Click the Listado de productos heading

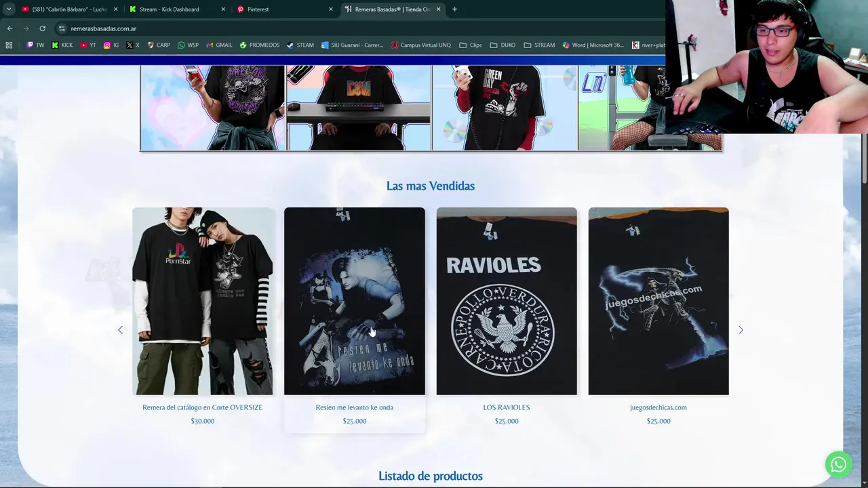(431, 476)
